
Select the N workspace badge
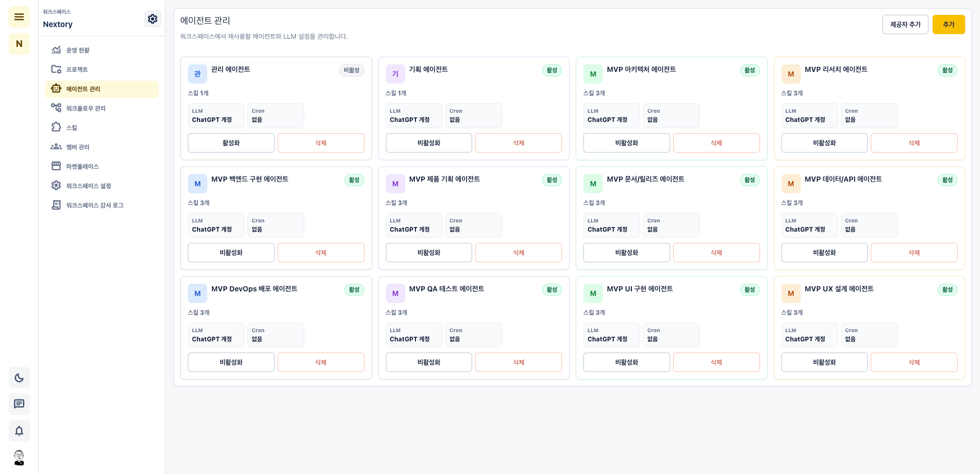(19, 44)
